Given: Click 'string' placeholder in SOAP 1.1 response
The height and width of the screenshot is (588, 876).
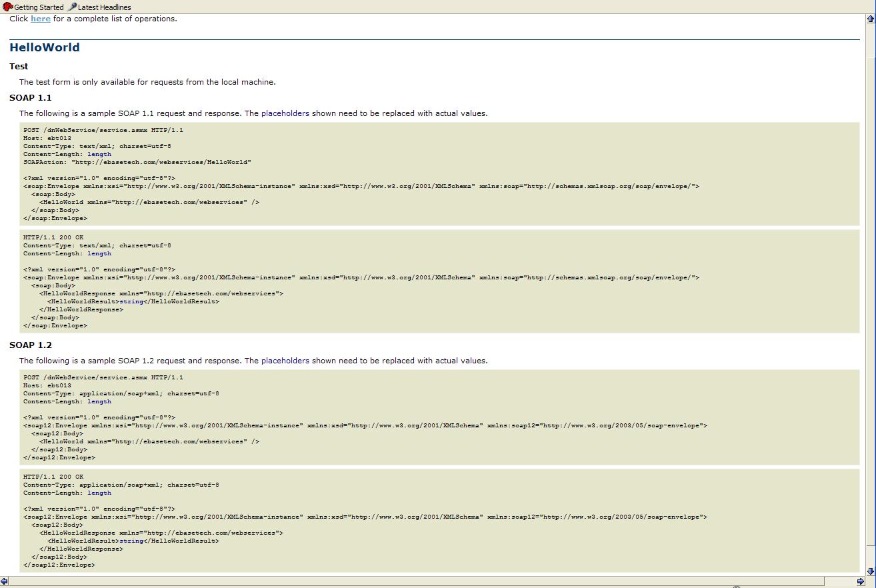Looking at the screenshot, I should 131,301.
